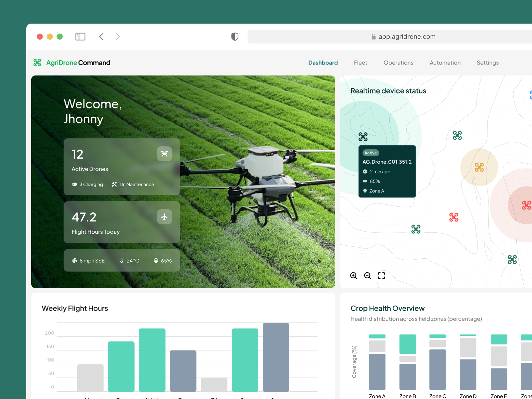Zoom out on the realtime device map

(x=367, y=275)
